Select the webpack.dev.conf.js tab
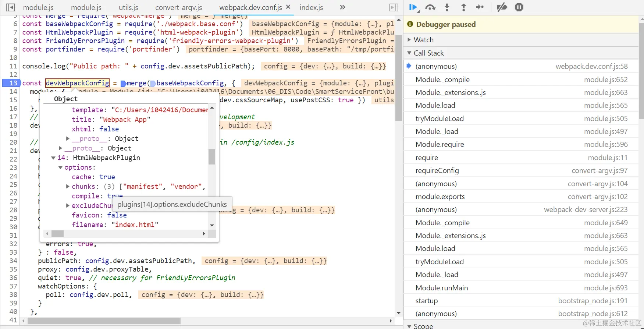This screenshot has width=644, height=329. (x=250, y=7)
